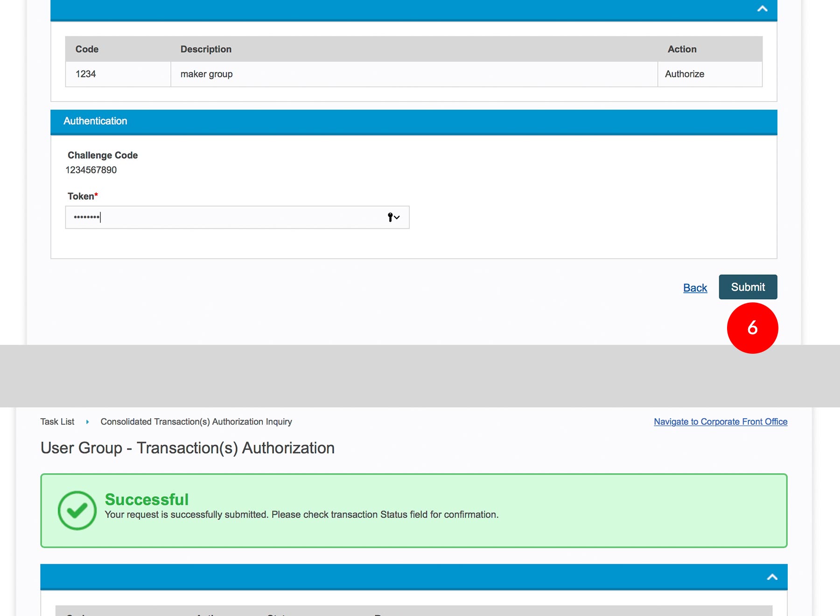Click the breadcrumb arrow separator
The image size is (840, 616).
tap(87, 422)
